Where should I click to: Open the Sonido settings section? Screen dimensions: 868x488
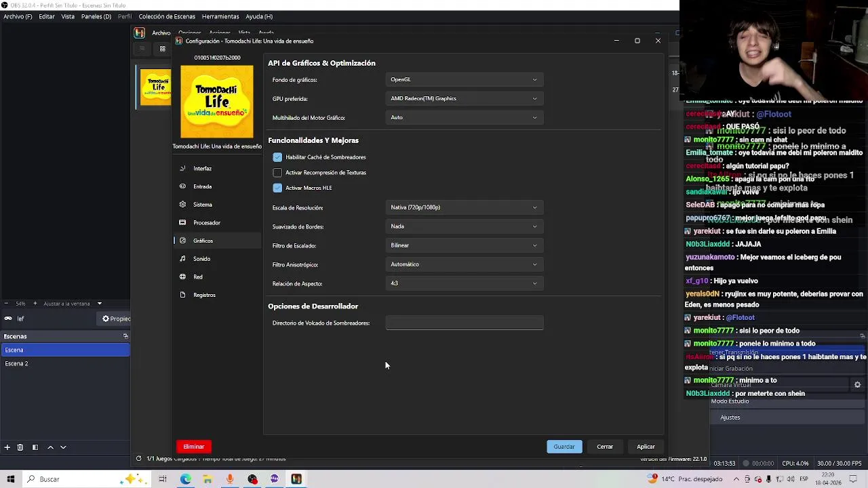217,259
